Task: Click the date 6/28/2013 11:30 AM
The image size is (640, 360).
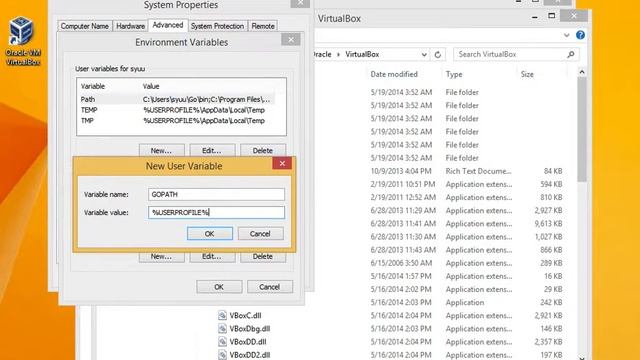Action: pyautogui.click(x=403, y=237)
